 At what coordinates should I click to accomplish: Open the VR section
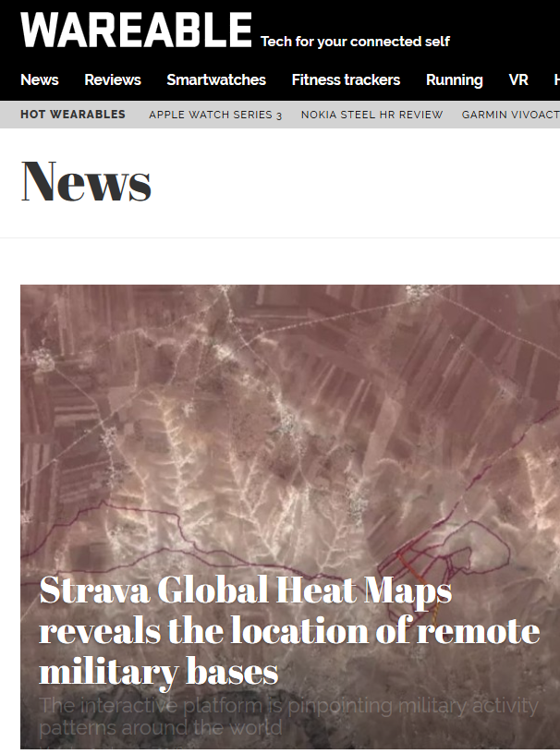518,79
